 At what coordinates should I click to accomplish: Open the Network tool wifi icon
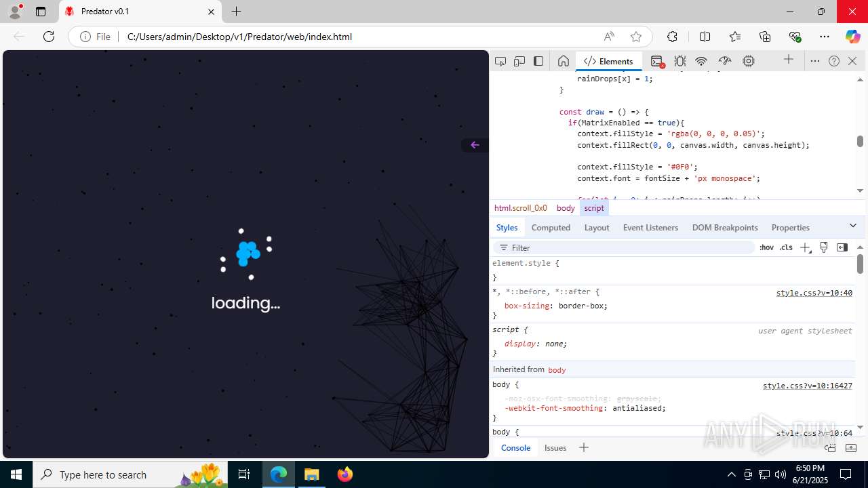702,61
